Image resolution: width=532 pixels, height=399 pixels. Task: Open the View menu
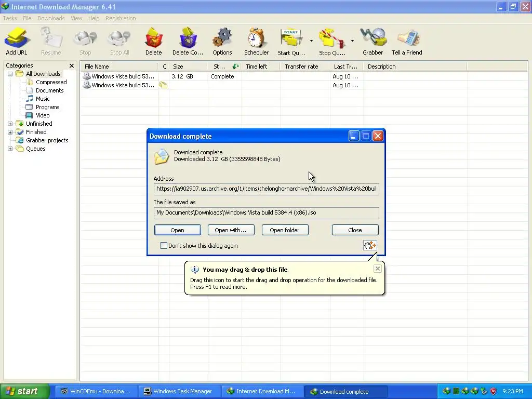76,18
